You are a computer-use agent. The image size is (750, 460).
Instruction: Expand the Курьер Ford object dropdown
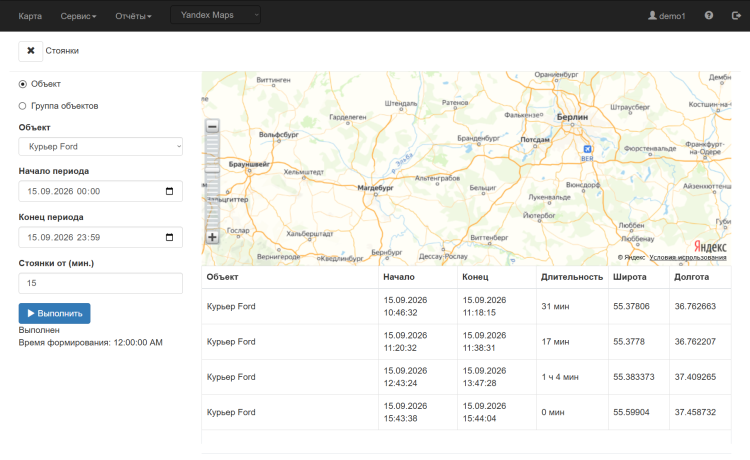[100, 146]
